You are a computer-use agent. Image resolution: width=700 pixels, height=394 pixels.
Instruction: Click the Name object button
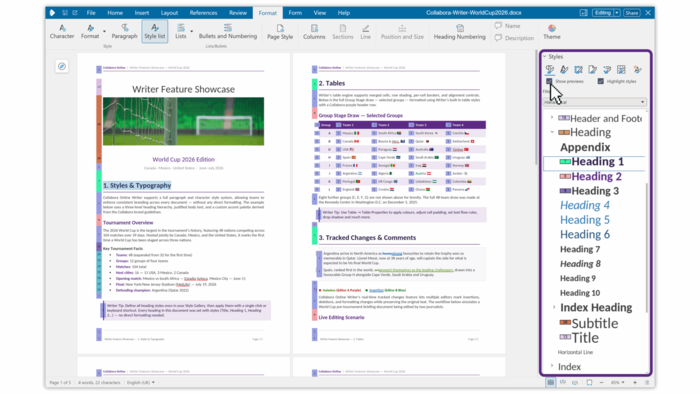508,26
